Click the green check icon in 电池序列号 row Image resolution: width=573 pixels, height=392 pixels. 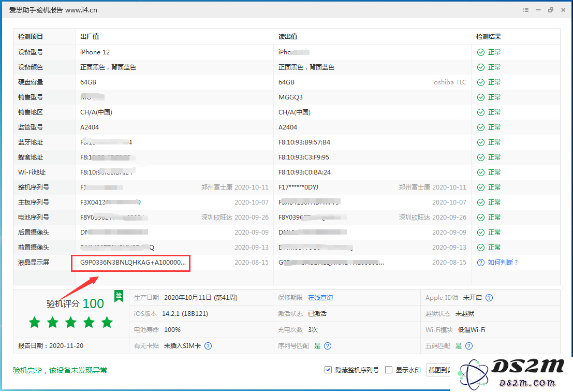pos(480,217)
